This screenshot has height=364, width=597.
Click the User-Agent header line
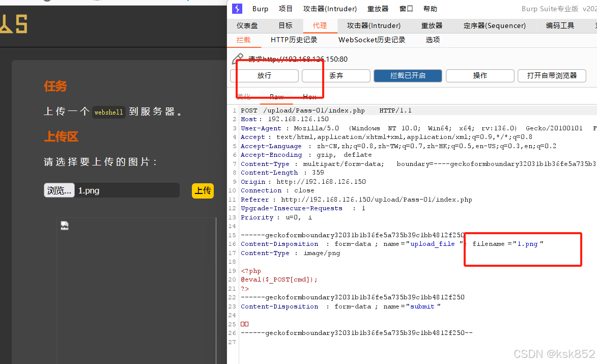tap(418, 128)
